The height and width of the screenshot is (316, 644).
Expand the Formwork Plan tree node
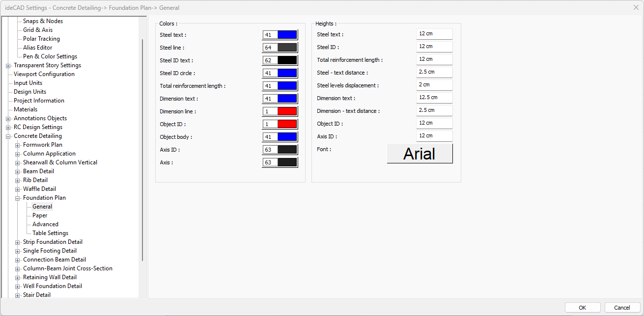tap(18, 145)
